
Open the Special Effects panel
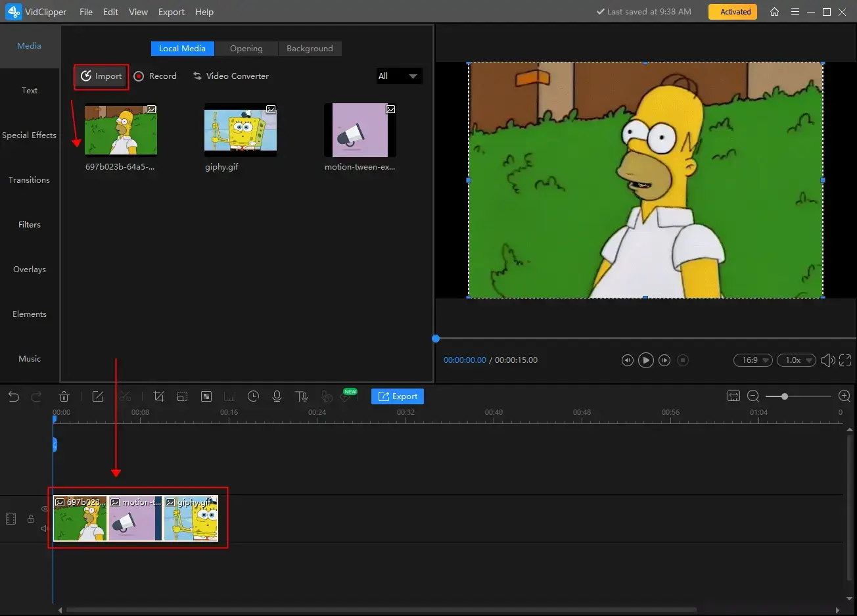pyautogui.click(x=30, y=135)
